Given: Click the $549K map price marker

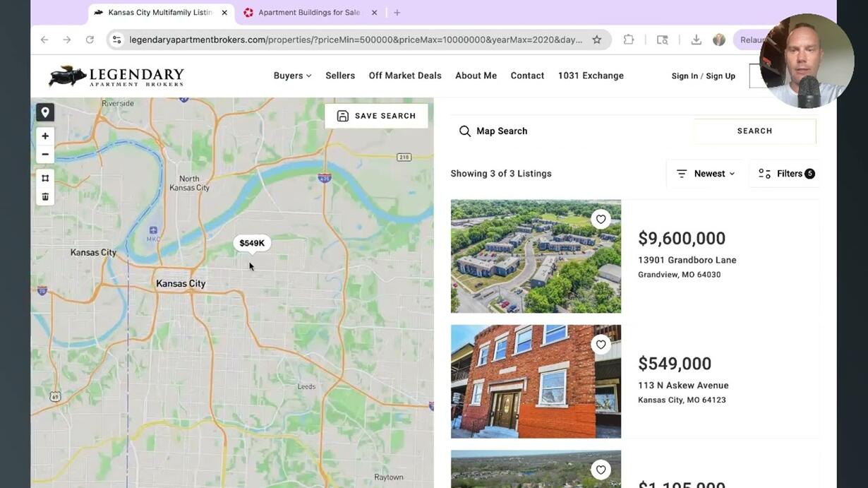Looking at the screenshot, I should point(252,244).
